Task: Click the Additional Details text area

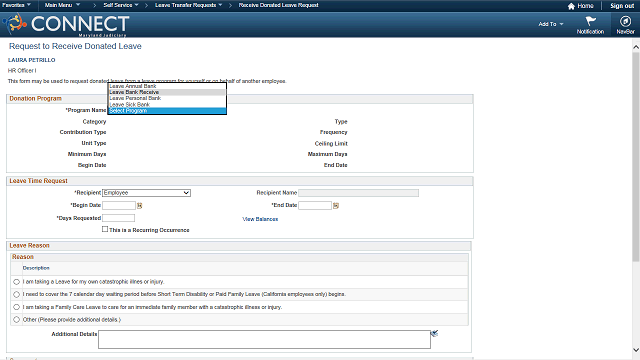Action: click(x=264, y=340)
